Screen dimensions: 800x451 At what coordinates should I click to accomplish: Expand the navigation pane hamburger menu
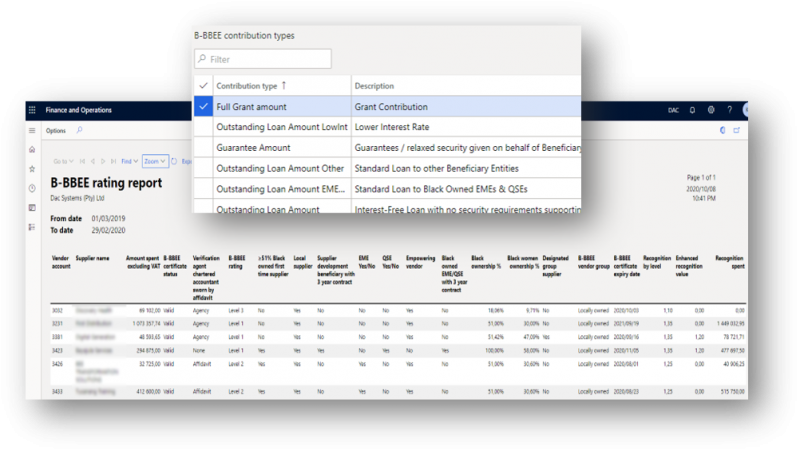click(x=33, y=130)
